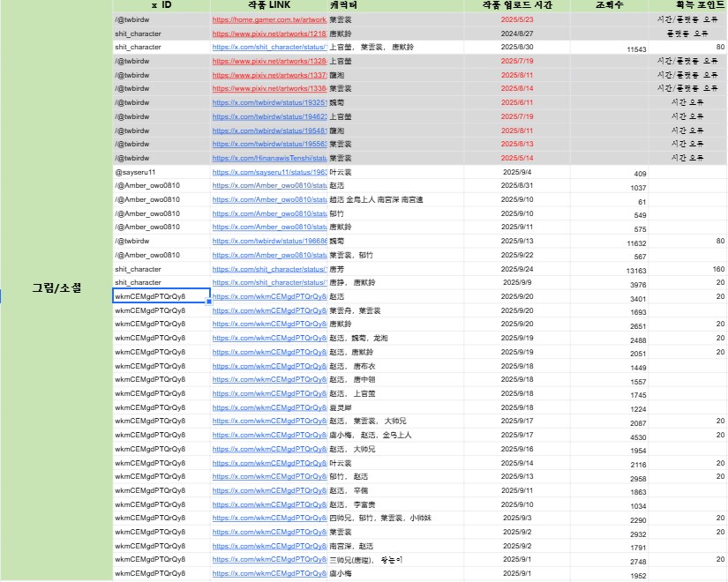This screenshot has height=582, width=728.
Task: Click the 'x ID' column header
Action: 161,5
